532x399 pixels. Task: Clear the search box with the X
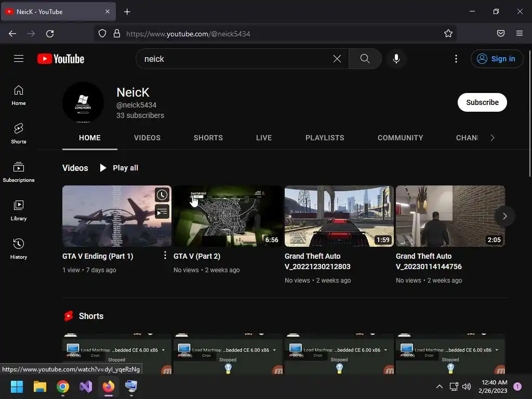[337, 59]
